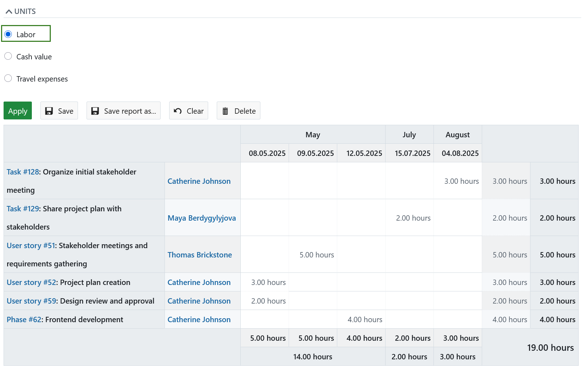Click Save report as button
The image size is (588, 369).
pyautogui.click(x=123, y=110)
